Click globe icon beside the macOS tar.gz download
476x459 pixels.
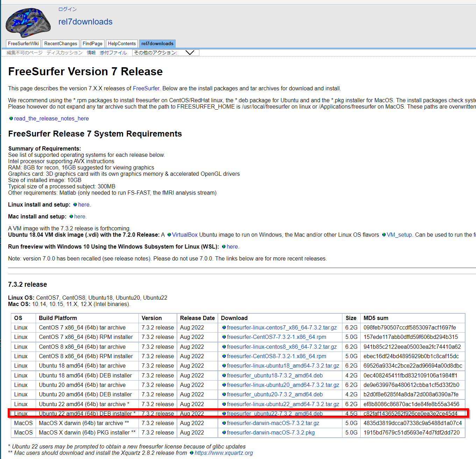(224, 423)
